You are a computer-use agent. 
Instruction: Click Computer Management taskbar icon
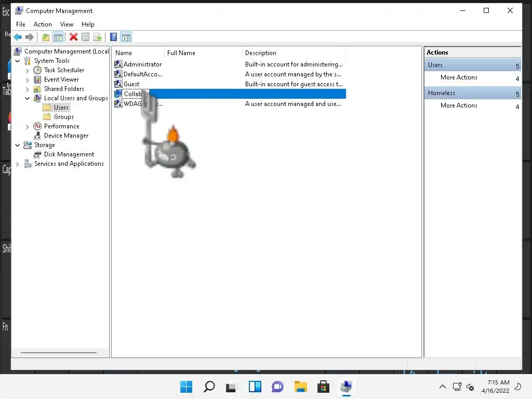coord(346,387)
